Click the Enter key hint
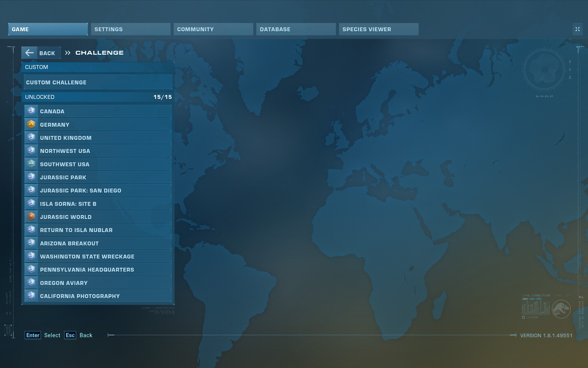The height and width of the screenshot is (368, 588). 33,335
